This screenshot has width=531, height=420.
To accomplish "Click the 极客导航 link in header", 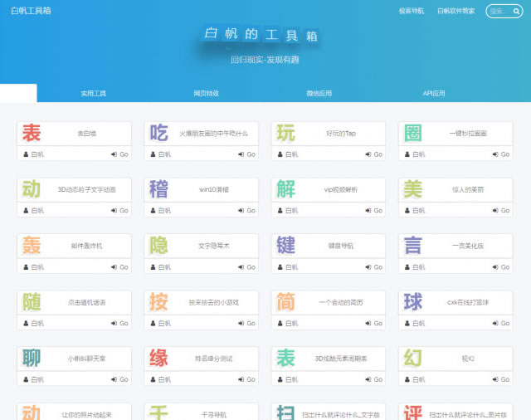I will tap(411, 12).
